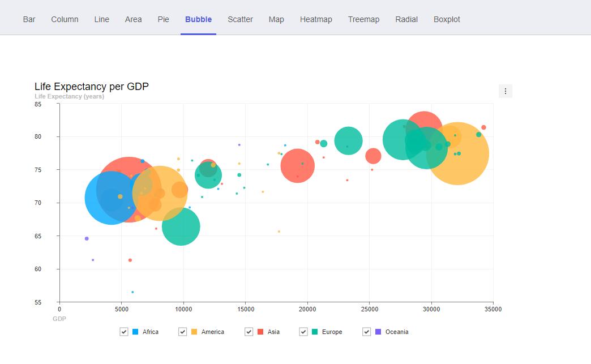Screen dimensions: 591x364
Task: Go to the Pie chart tab
Action: tap(163, 19)
